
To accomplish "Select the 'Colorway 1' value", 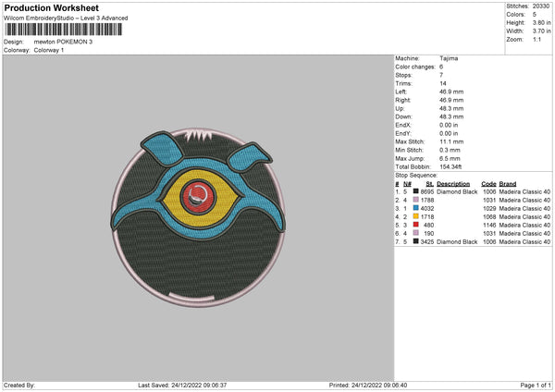I will (x=49, y=50).
